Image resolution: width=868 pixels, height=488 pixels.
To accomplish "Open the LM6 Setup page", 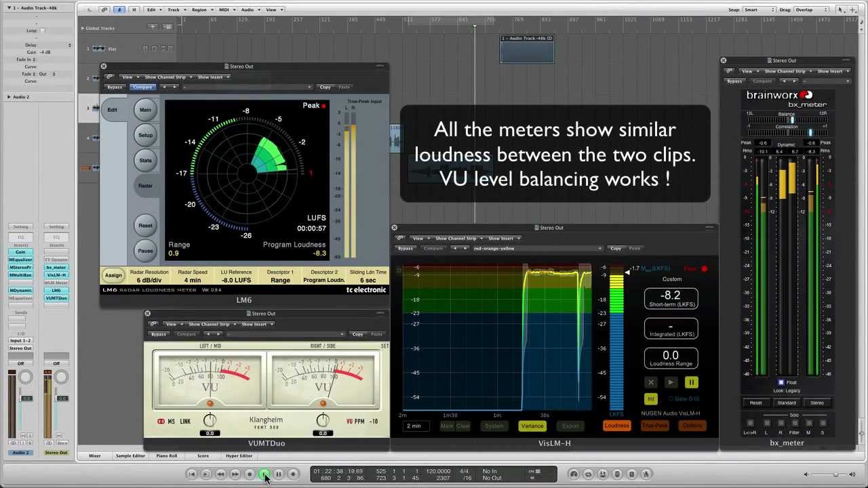I will (x=145, y=135).
